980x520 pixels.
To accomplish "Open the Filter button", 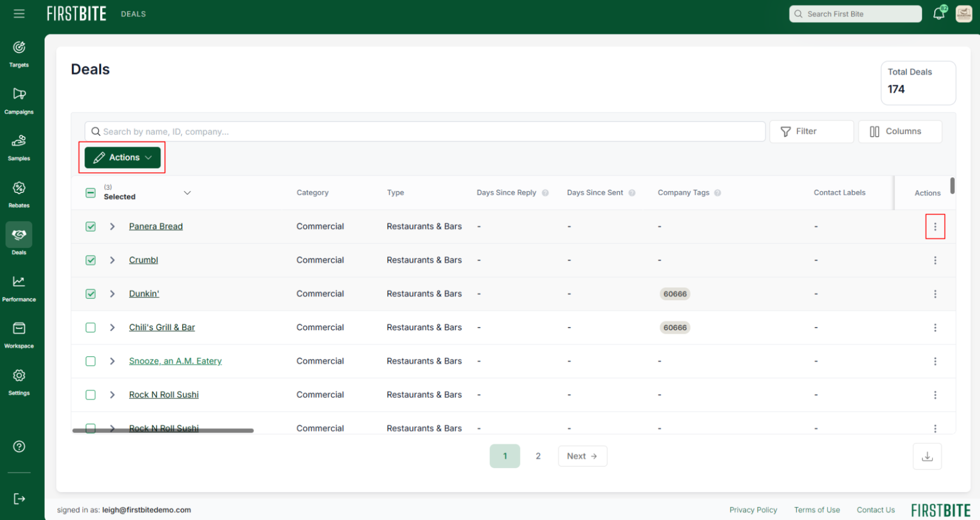I will [x=812, y=131].
